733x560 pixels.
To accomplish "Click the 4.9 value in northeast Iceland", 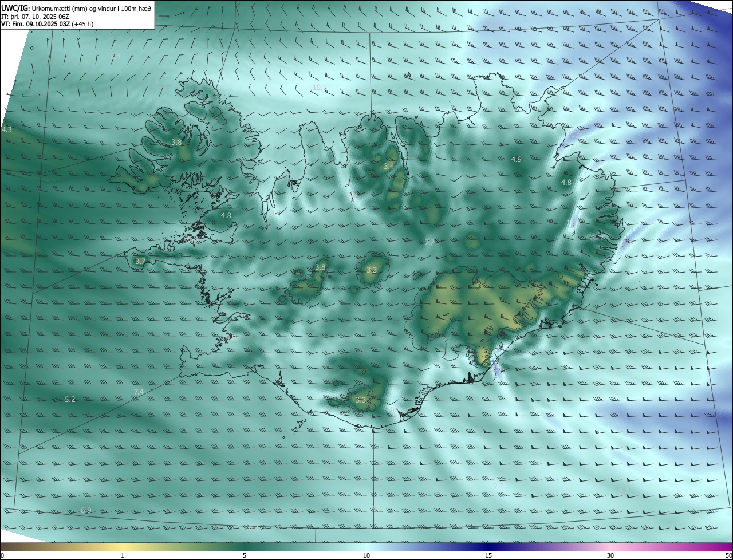I will [x=517, y=159].
